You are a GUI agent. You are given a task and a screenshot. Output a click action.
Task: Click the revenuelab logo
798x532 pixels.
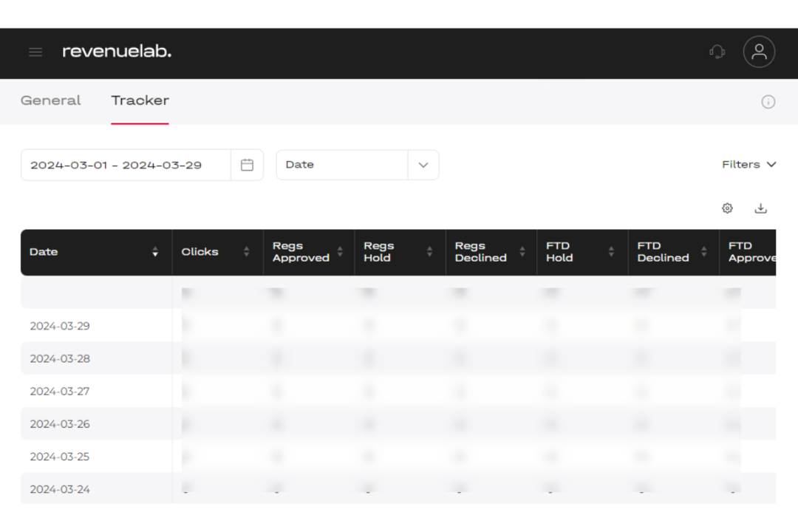tap(117, 52)
